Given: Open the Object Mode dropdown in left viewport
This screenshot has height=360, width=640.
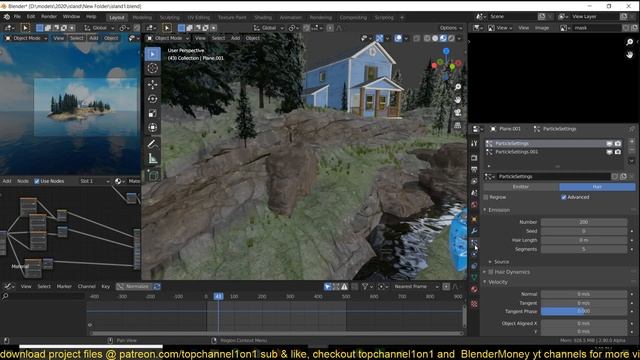Looking at the screenshot, I should [x=27, y=38].
